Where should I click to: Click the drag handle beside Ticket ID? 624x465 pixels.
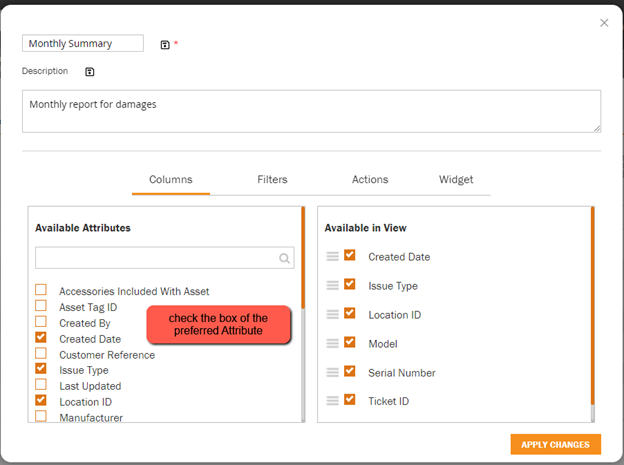coord(332,401)
